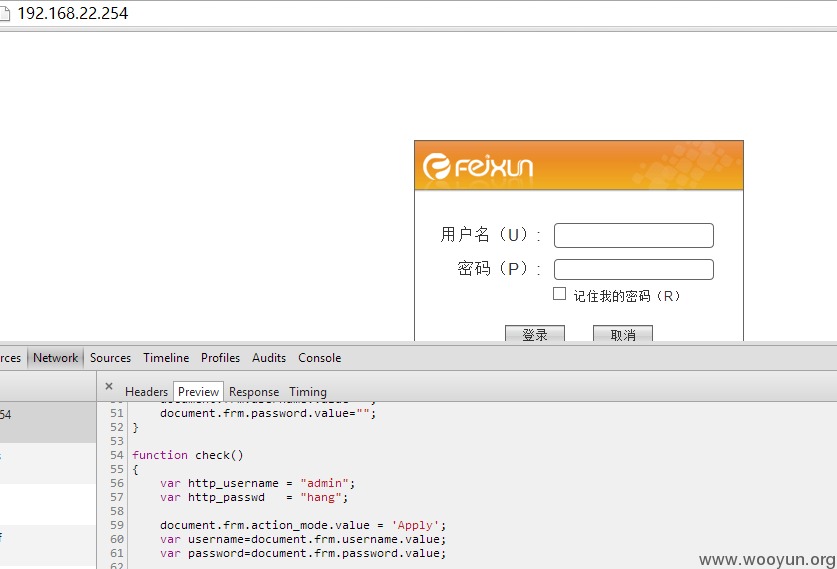Open the Audits devtools panel
Screen dimensions: 837x569
[269, 358]
